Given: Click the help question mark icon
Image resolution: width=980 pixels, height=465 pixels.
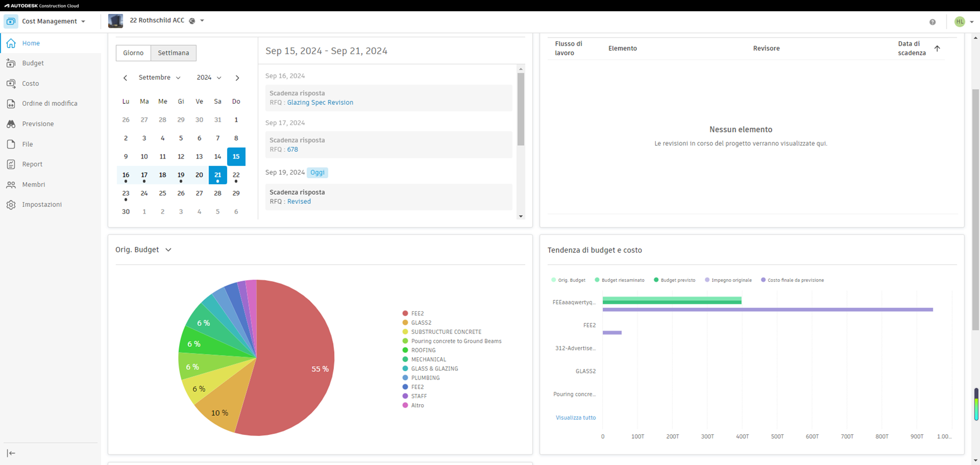Looking at the screenshot, I should point(933,22).
